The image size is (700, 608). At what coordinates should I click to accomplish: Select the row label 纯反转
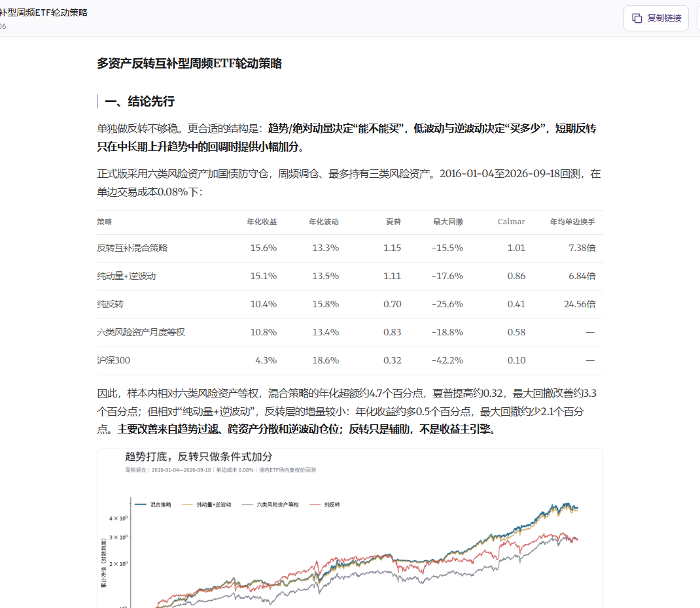tap(111, 304)
